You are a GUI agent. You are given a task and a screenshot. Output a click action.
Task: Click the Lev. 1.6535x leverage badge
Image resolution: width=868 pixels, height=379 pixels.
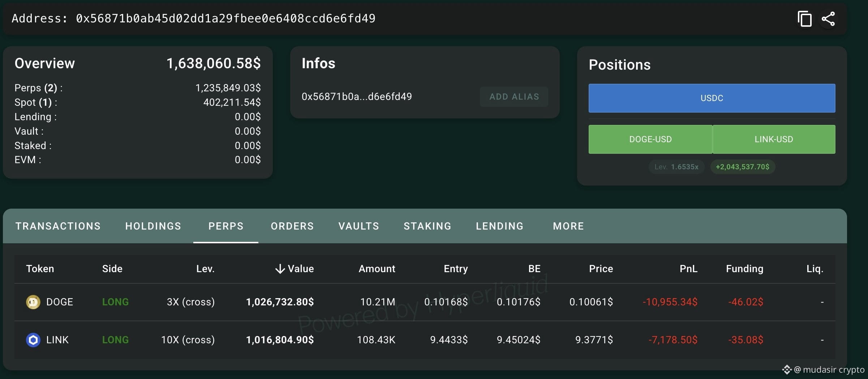click(x=676, y=167)
